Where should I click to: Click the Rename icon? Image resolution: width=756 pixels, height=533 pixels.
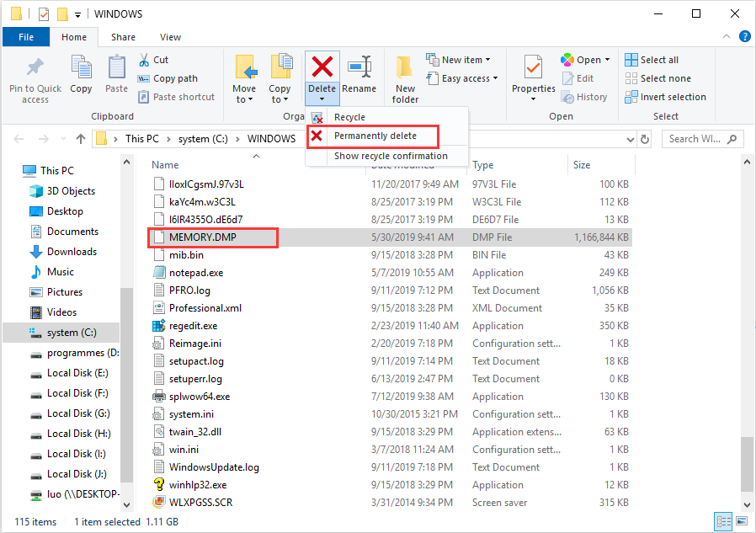click(x=359, y=67)
